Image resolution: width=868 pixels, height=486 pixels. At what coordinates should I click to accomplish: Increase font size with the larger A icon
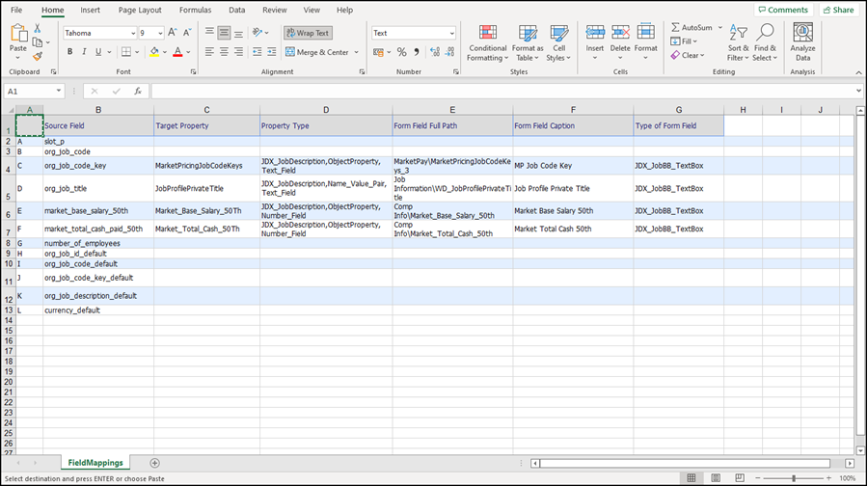pyautogui.click(x=173, y=33)
